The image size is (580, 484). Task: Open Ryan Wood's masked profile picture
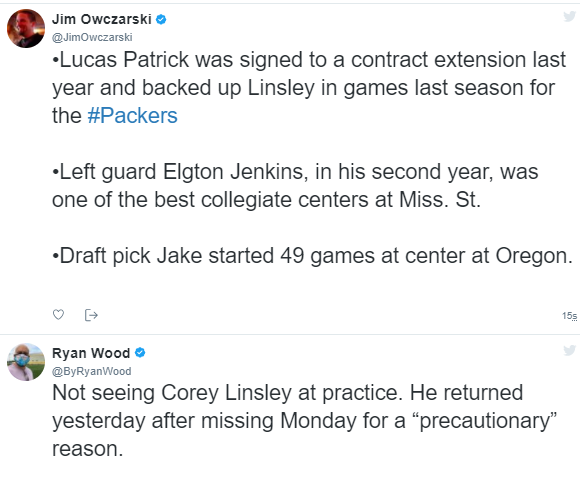coord(26,362)
